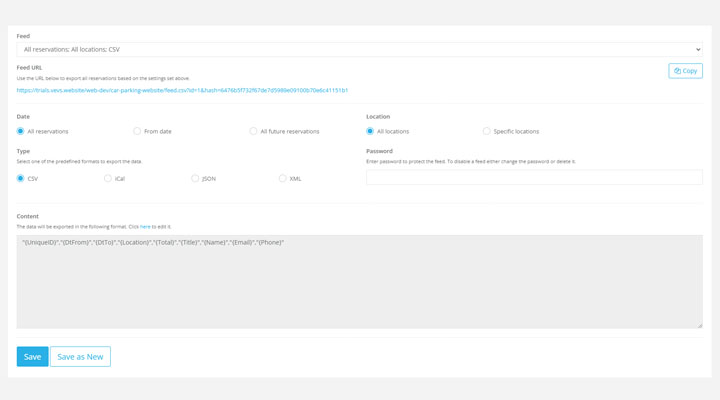The height and width of the screenshot is (400, 720).
Task: Grab the Content textarea resize handle
Action: (x=699, y=325)
